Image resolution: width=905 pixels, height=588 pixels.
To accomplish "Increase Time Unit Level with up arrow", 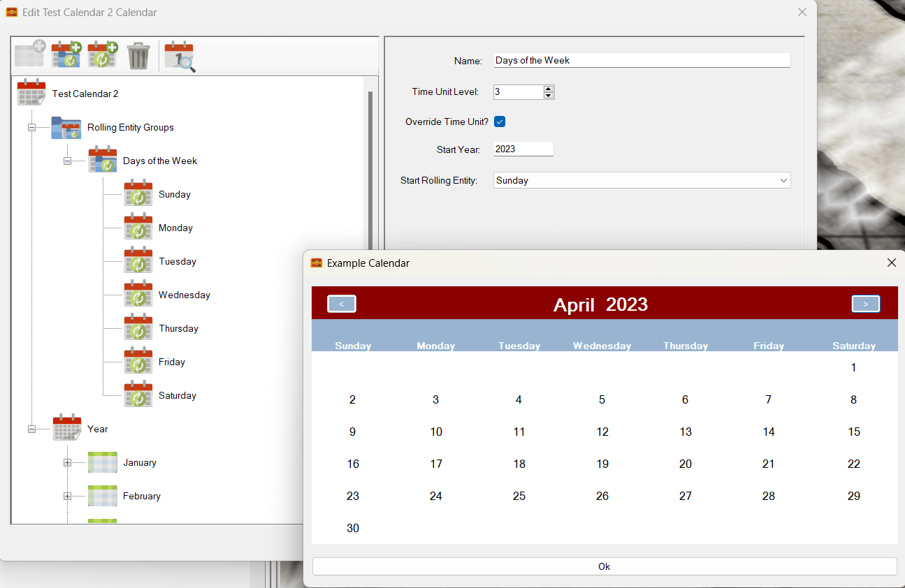I will [x=549, y=89].
